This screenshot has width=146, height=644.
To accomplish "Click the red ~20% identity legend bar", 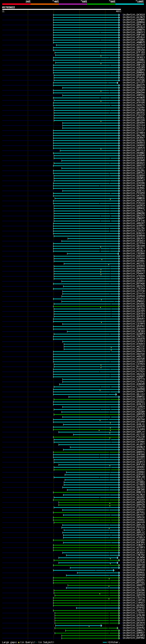I will [x=16, y=4].
